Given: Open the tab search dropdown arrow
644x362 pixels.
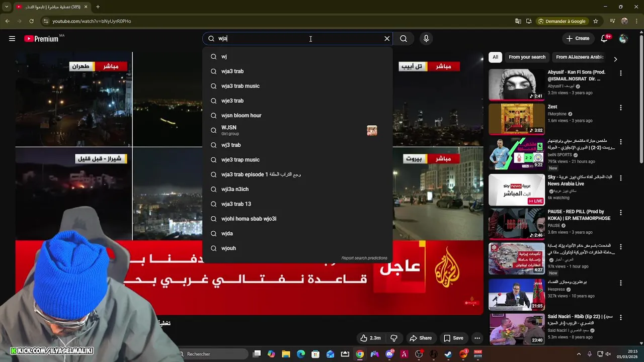Looking at the screenshot, I should coord(6,7).
